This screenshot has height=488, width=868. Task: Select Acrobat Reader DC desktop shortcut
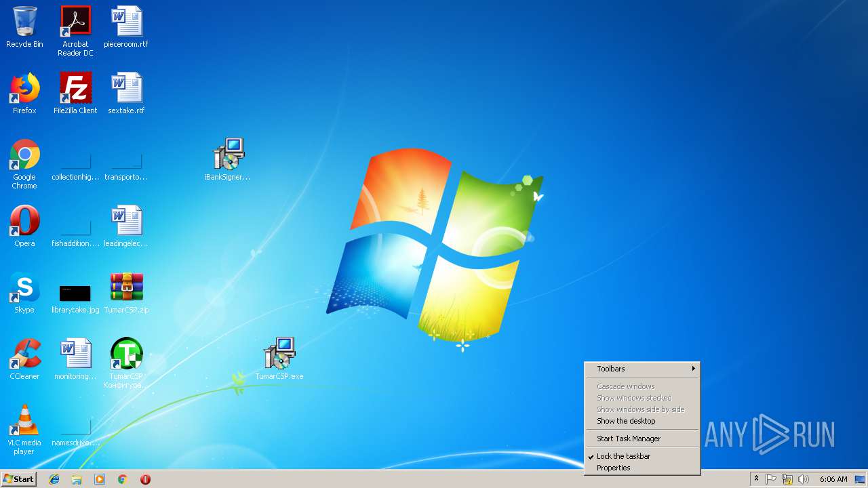(x=75, y=31)
